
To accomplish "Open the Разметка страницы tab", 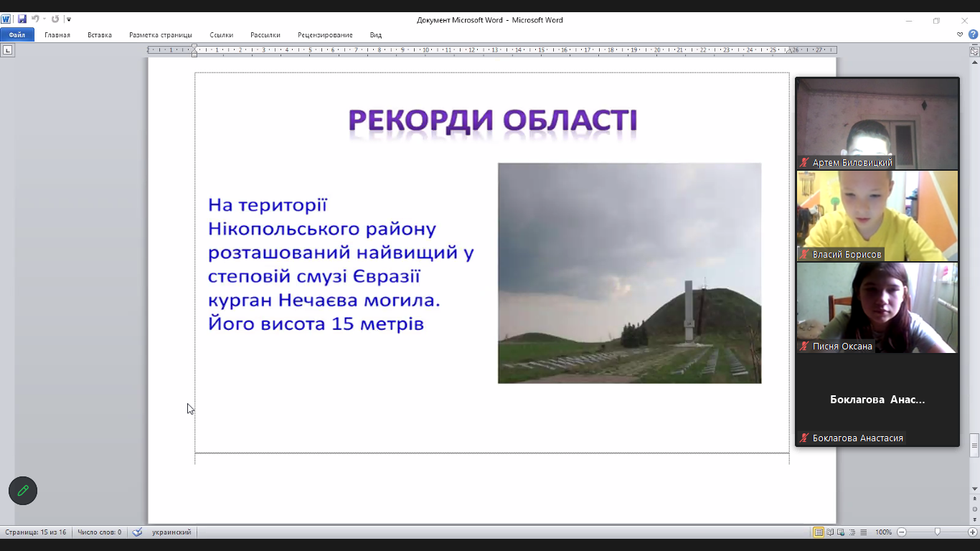I will 161,34.
